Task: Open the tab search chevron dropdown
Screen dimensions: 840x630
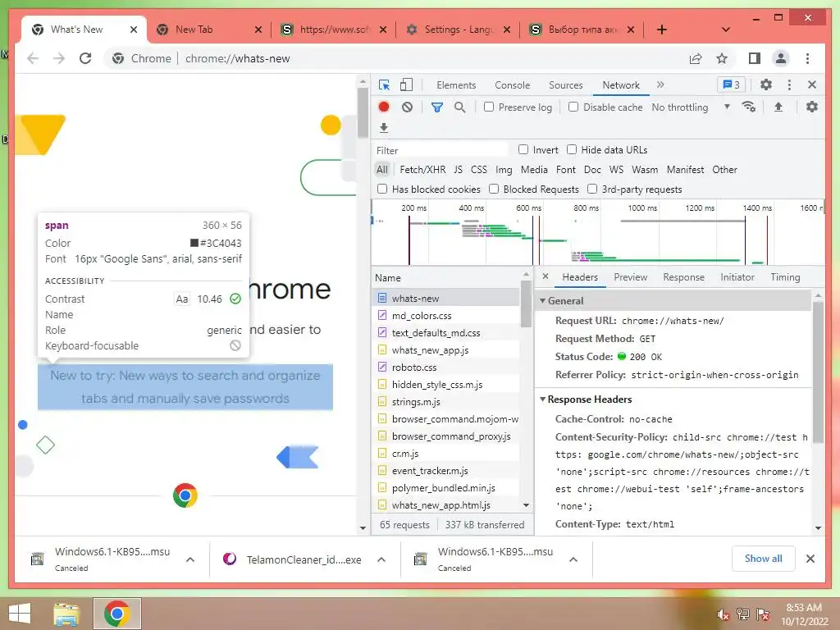Action: pos(725,30)
